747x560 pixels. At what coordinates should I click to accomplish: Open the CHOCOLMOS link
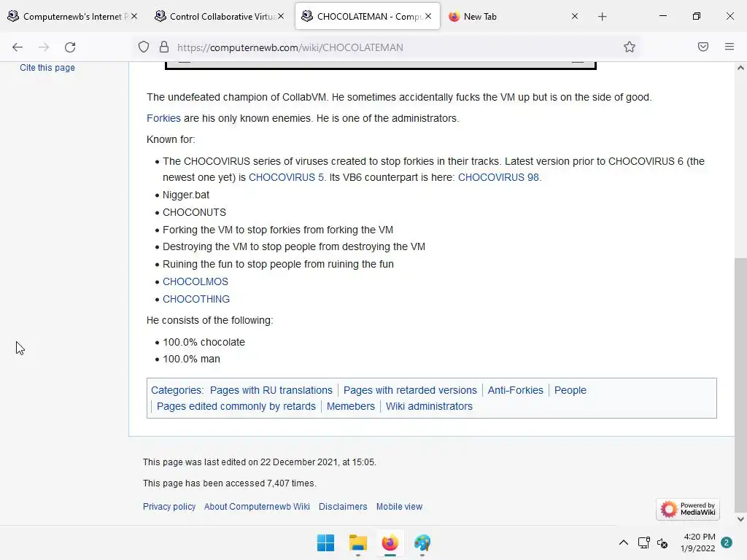click(x=196, y=281)
